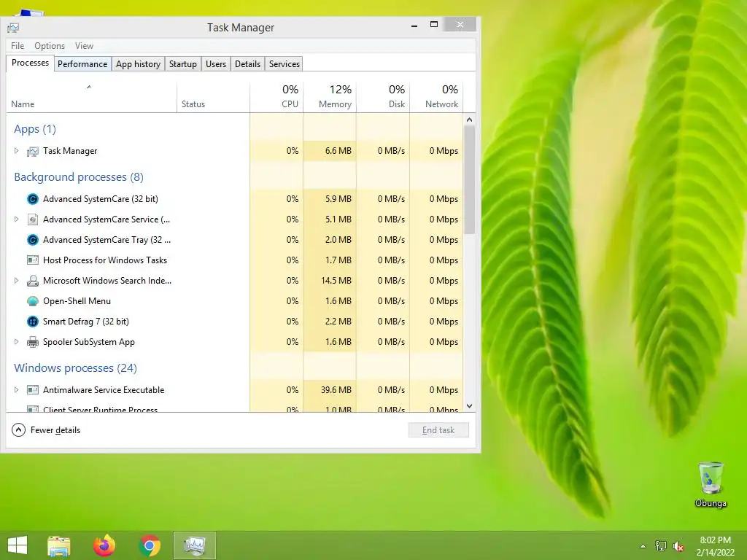Sort by the Status column header
The width and height of the screenshot is (747, 560).
point(214,98)
